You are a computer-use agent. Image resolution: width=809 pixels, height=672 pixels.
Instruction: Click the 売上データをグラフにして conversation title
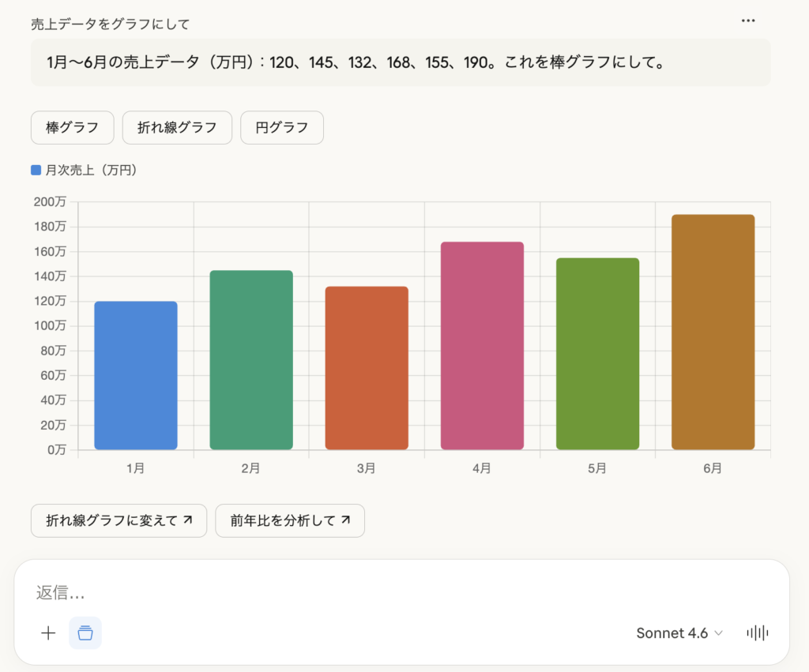[110, 24]
